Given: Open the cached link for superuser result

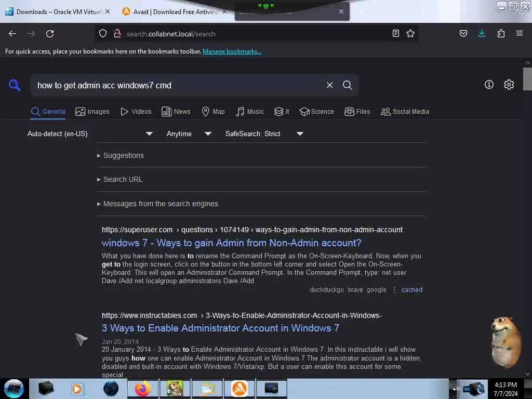Looking at the screenshot, I should point(412,290).
